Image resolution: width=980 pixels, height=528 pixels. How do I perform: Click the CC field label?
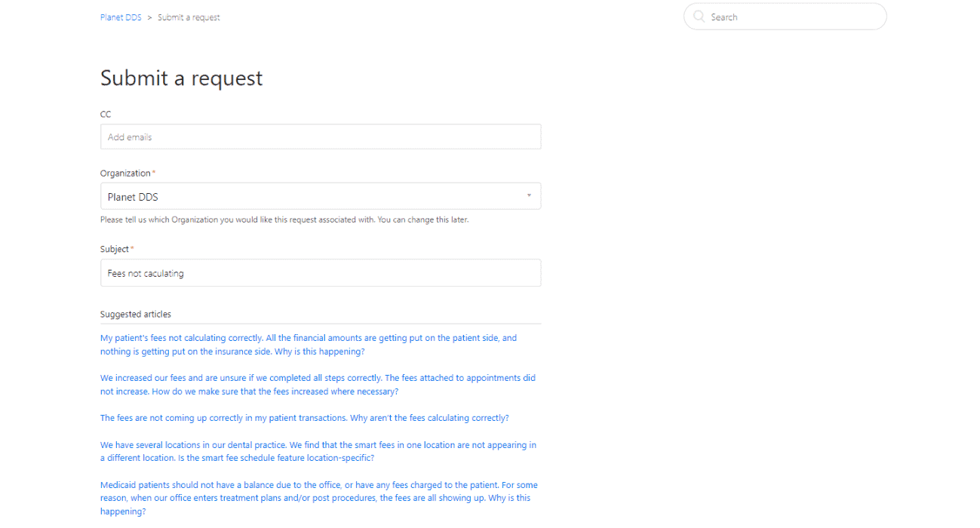(106, 114)
